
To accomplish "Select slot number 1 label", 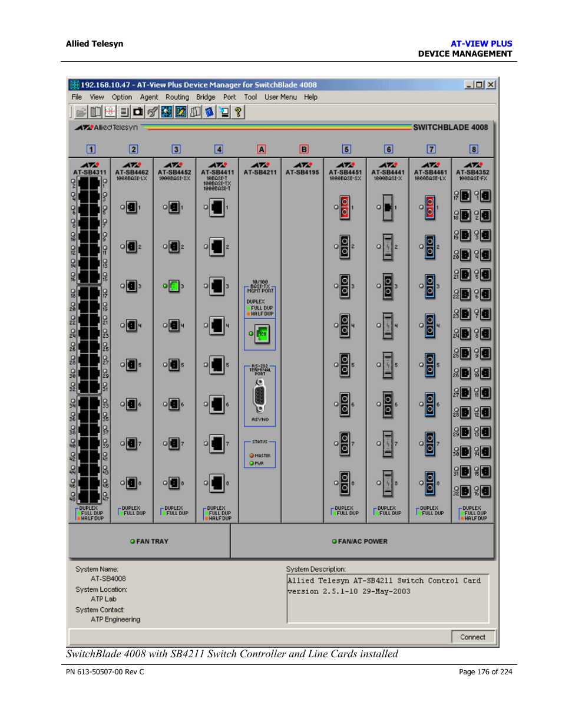I will coord(91,149).
